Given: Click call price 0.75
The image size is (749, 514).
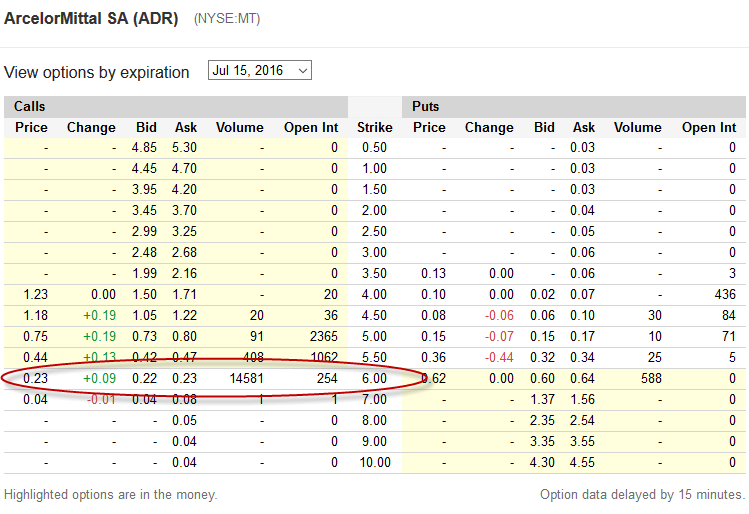Looking at the screenshot, I should point(35,337).
